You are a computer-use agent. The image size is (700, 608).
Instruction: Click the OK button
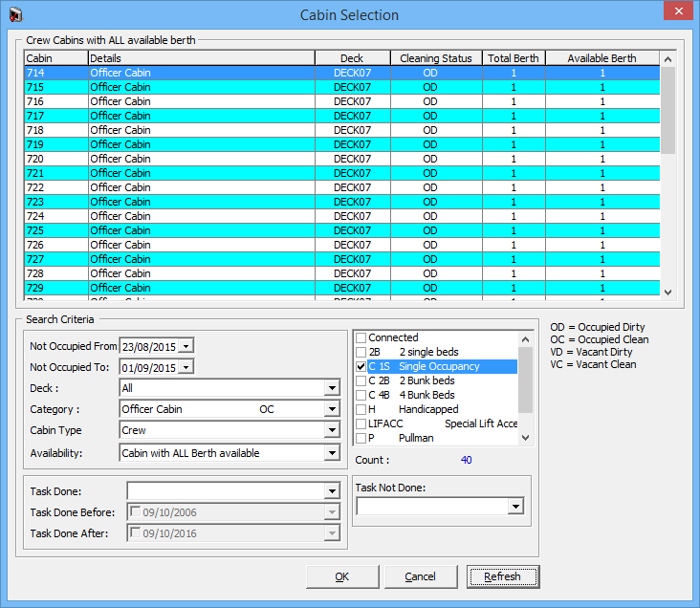click(342, 576)
